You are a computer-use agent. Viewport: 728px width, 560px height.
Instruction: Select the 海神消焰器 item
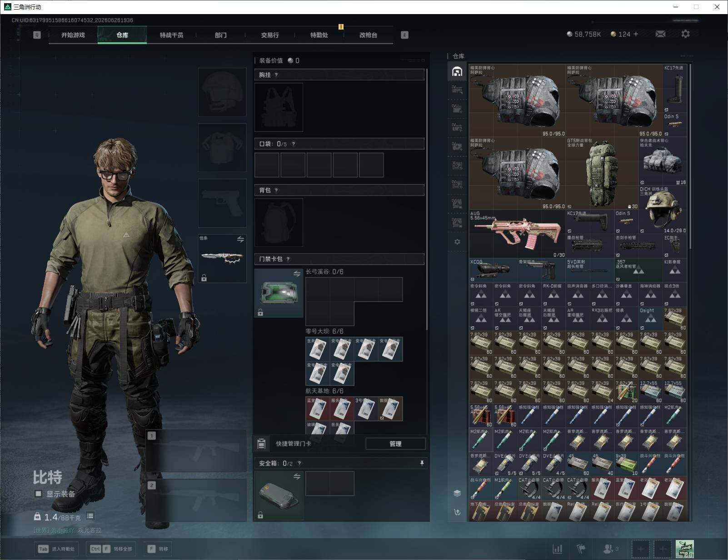pos(650,295)
